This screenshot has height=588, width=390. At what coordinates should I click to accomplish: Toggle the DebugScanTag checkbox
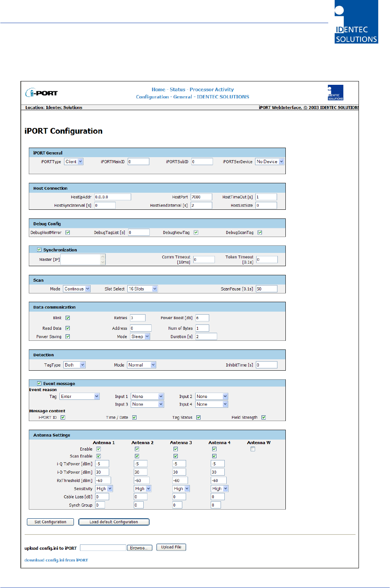[x=260, y=232]
